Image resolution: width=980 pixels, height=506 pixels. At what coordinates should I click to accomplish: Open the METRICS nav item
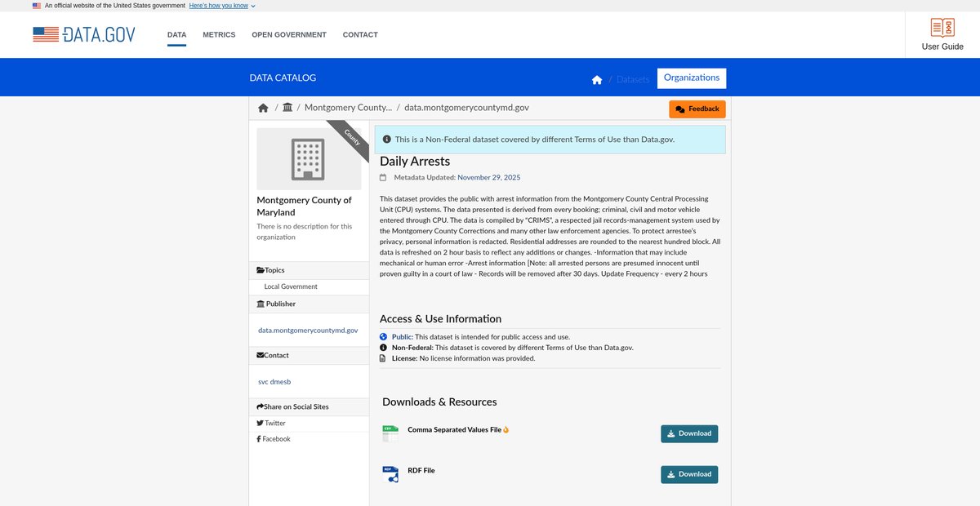[x=219, y=35]
